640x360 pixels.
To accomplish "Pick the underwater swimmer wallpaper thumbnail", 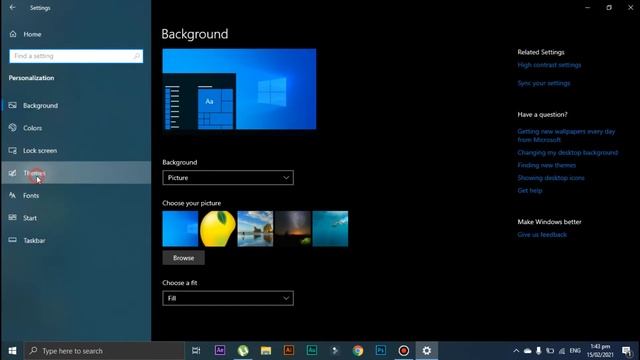I will click(331, 229).
